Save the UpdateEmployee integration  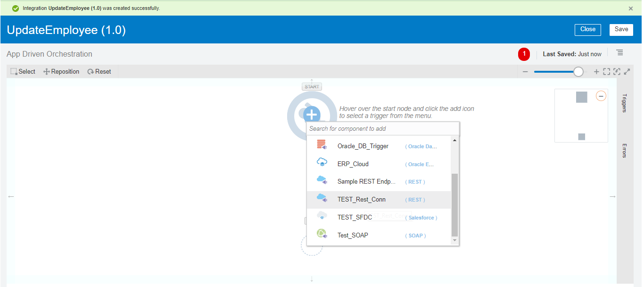(x=621, y=29)
